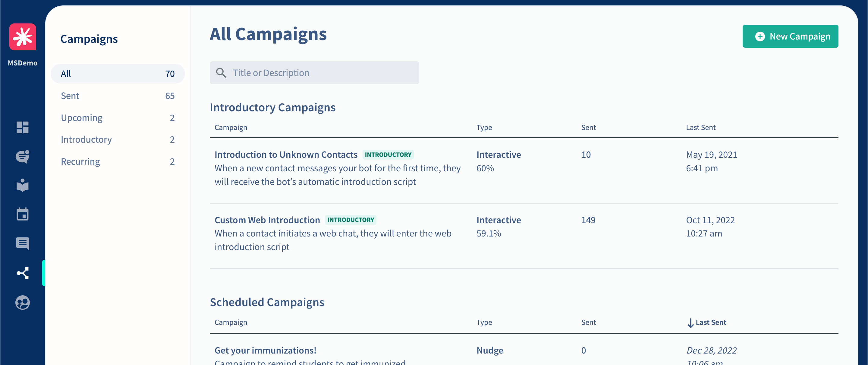Screen dimensions: 868x365
Task: Create a New Campaign
Action: click(790, 36)
